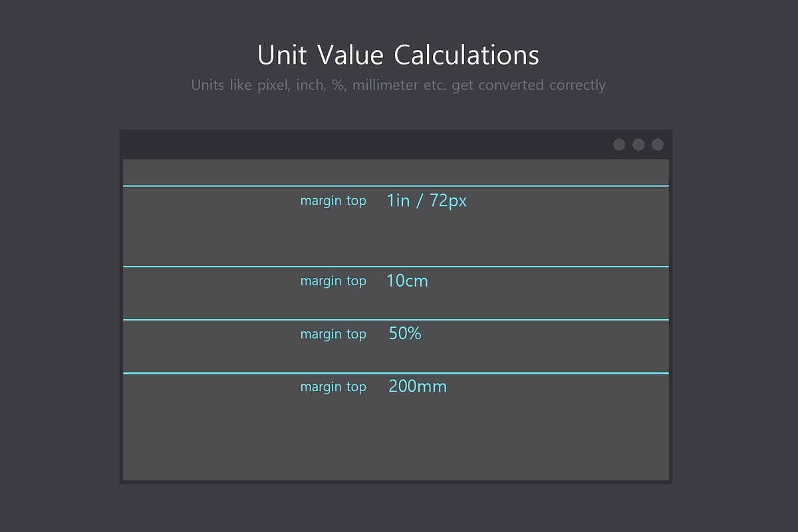This screenshot has width=798, height=532.
Task: Click the leftmost circle in window title bar
Action: (619, 145)
